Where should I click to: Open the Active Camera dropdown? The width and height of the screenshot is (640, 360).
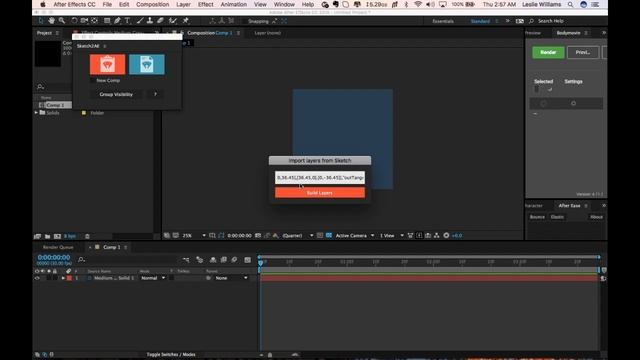(355, 236)
